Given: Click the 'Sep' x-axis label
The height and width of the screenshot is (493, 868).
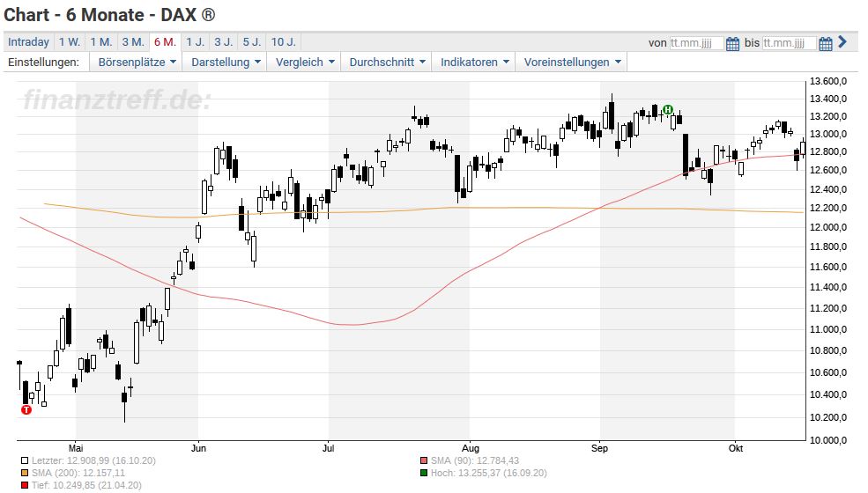Looking at the screenshot, I should 599,447.
